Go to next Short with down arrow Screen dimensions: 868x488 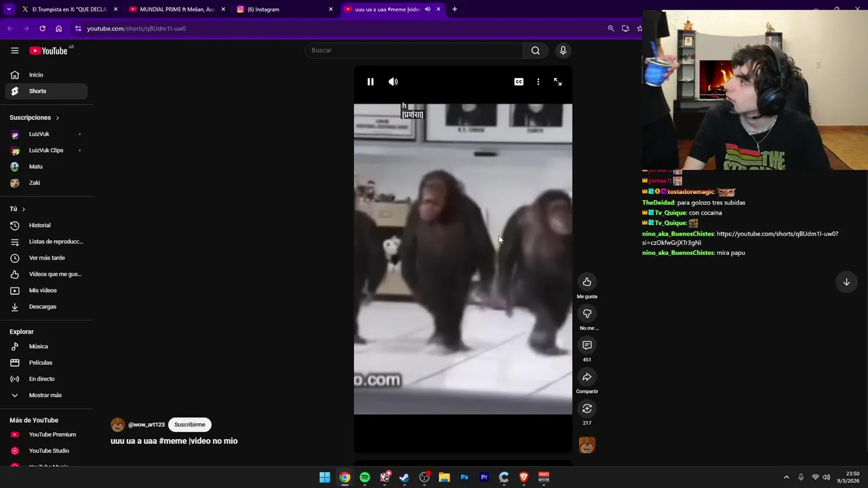tap(846, 282)
